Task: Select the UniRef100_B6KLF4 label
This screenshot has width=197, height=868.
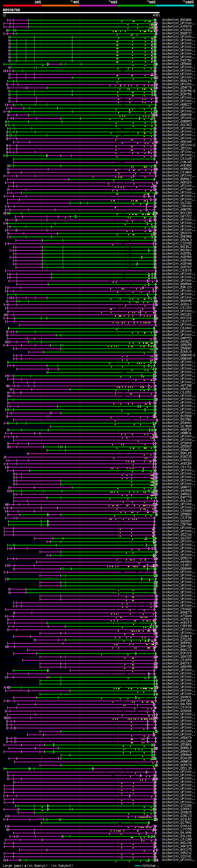Action: tap(177, 81)
